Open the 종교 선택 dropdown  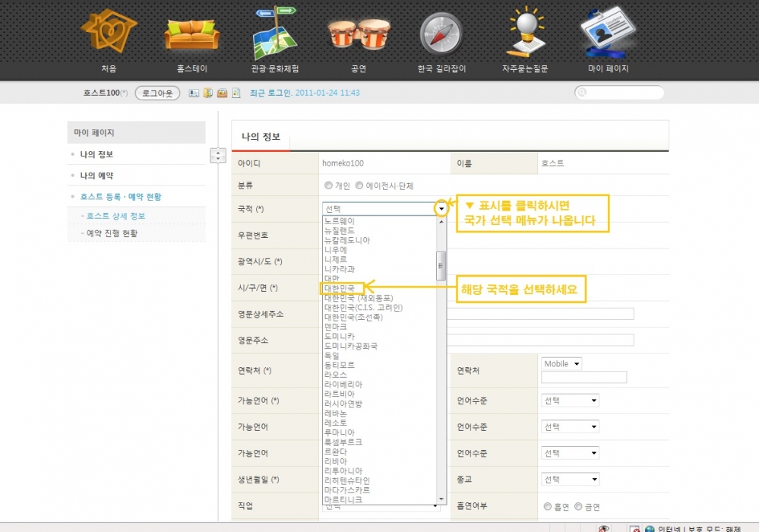point(571,480)
